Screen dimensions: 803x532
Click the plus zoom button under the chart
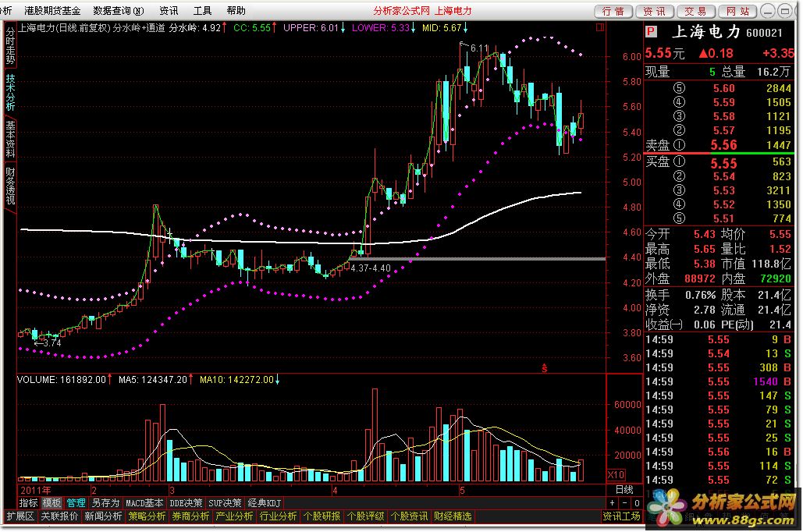point(613,503)
